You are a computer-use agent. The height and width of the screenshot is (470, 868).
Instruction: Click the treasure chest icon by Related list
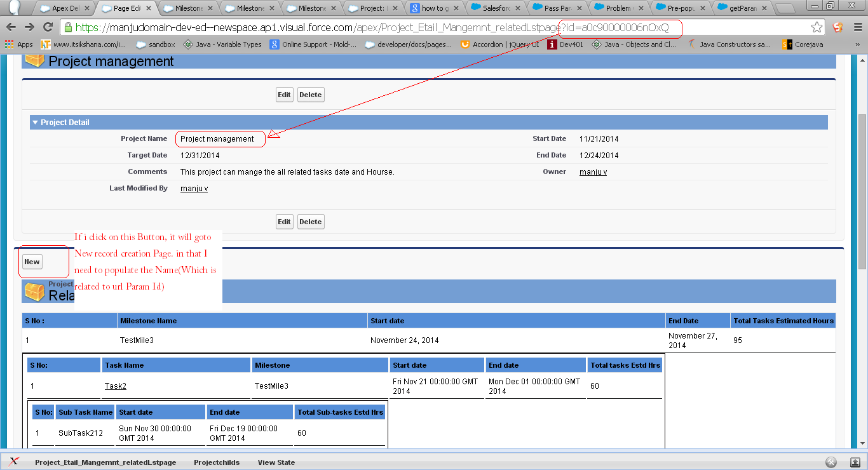click(34, 292)
